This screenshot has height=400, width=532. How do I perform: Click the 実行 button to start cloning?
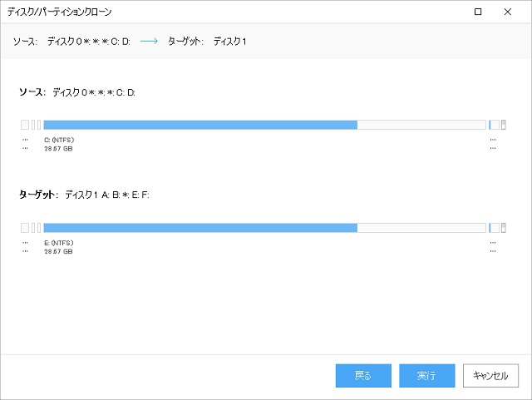pos(426,376)
